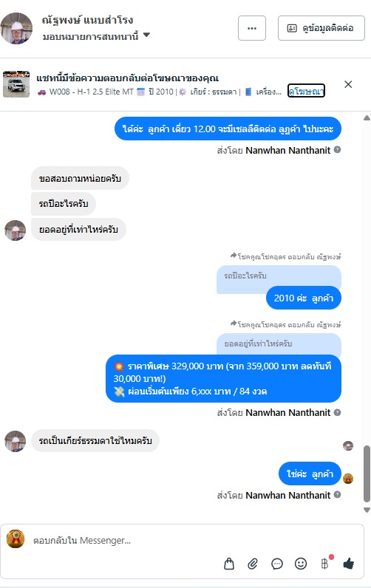Click the ดูข้อมูลติดต่อ button

(321, 28)
